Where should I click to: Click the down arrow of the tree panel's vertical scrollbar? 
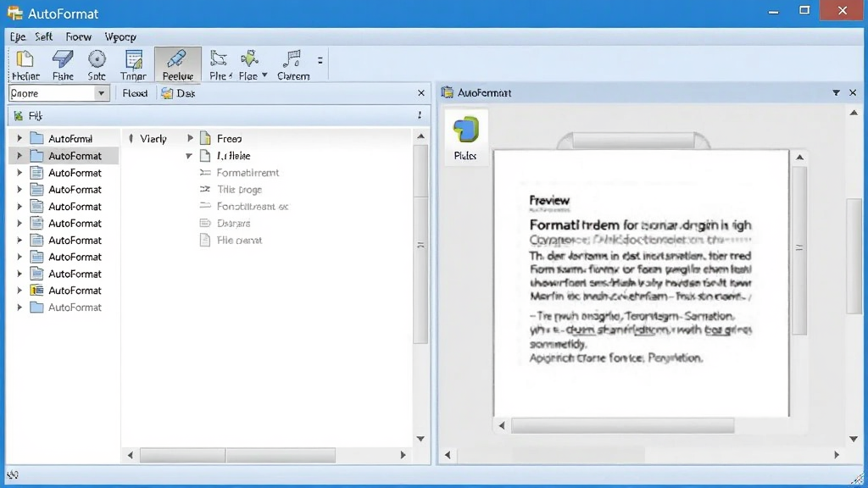420,439
